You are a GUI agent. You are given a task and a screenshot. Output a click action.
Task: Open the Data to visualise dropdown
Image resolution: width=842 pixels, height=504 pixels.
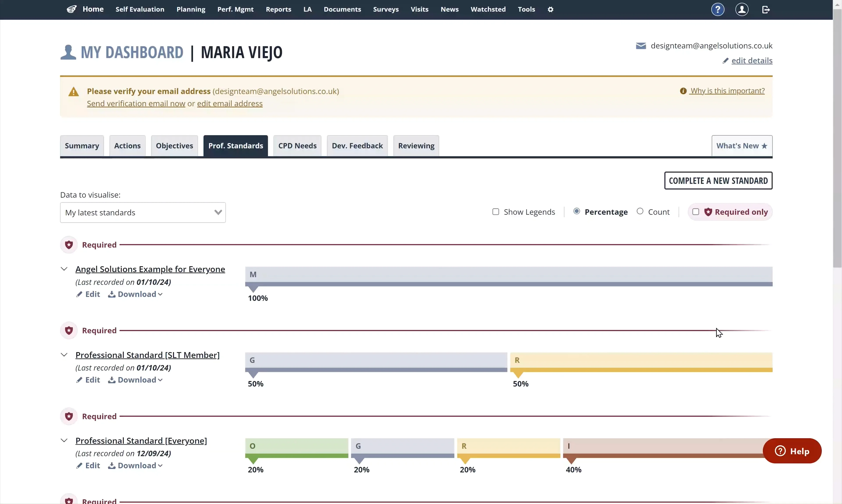[x=143, y=213]
